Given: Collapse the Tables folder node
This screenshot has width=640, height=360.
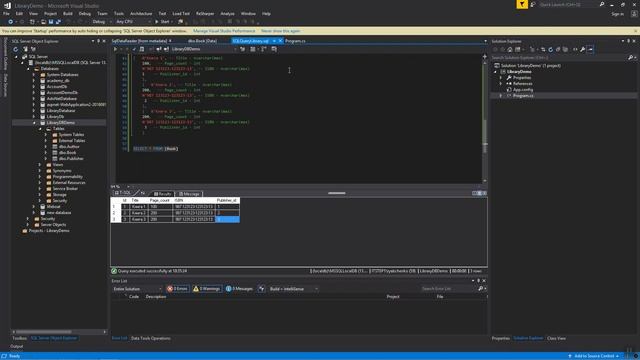Looking at the screenshot, I should coord(40,129).
